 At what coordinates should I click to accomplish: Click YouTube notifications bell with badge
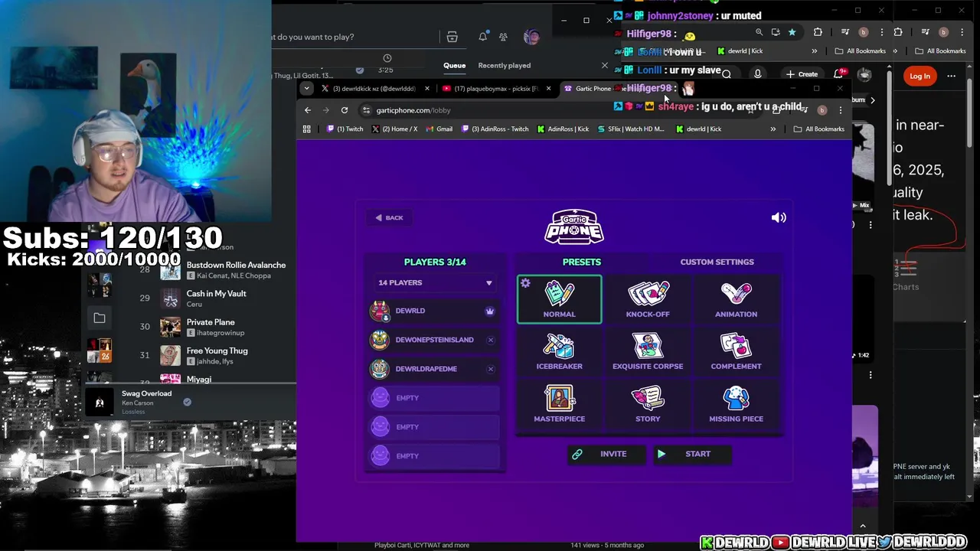838,74
